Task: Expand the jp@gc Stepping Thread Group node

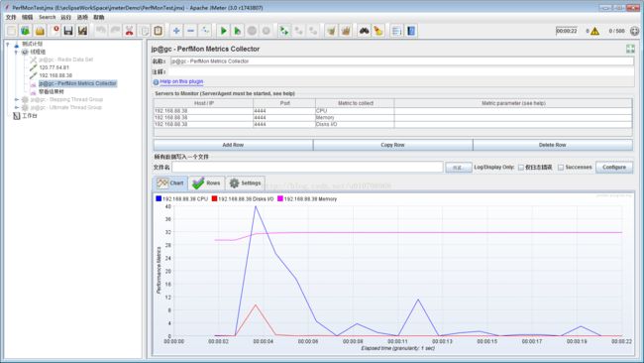Action: click(17, 99)
